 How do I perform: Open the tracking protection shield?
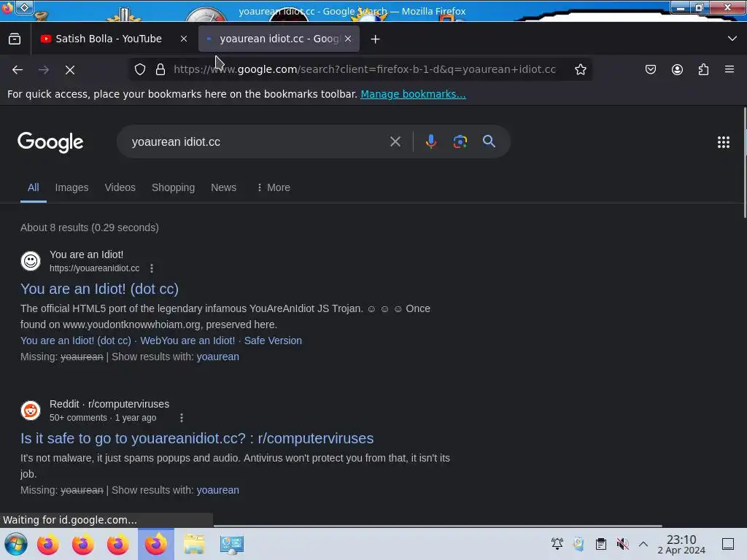(x=139, y=69)
